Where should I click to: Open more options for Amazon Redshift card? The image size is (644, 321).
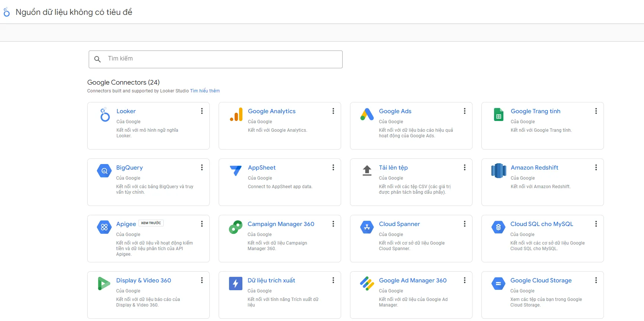(596, 167)
